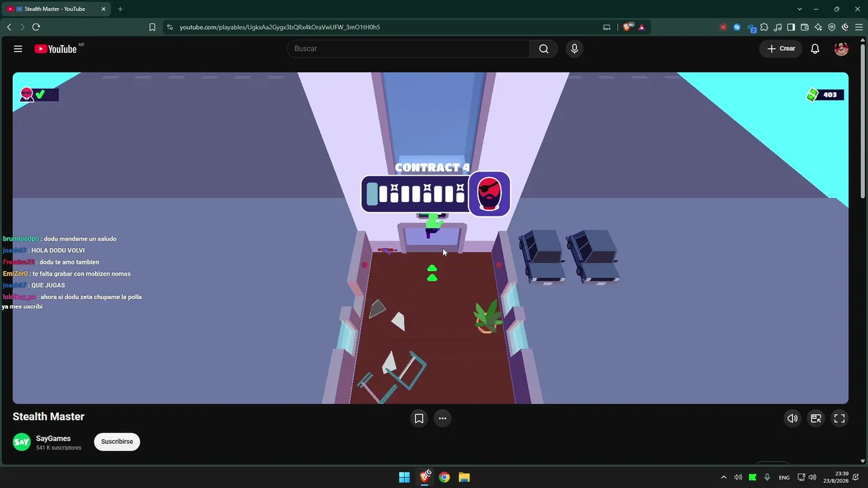Open the account avatar menu
Viewport: 868px width, 488px height.
click(841, 49)
